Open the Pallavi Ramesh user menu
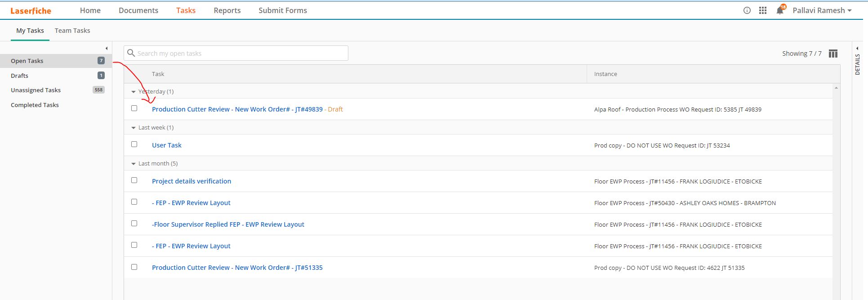The image size is (868, 300). pyautogui.click(x=822, y=10)
